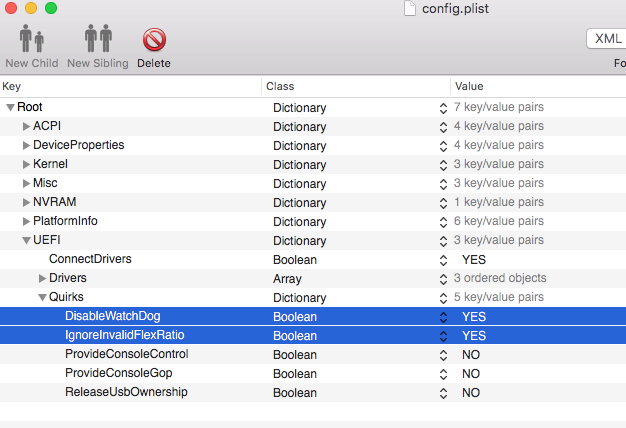Click the green zoom window button
The width and height of the screenshot is (626, 428).
point(51,8)
